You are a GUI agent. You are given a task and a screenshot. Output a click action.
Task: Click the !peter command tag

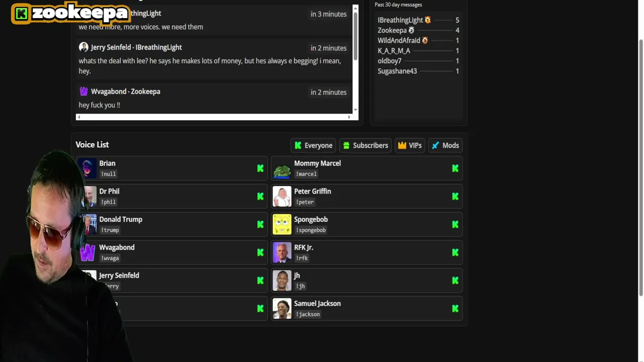[304, 202]
